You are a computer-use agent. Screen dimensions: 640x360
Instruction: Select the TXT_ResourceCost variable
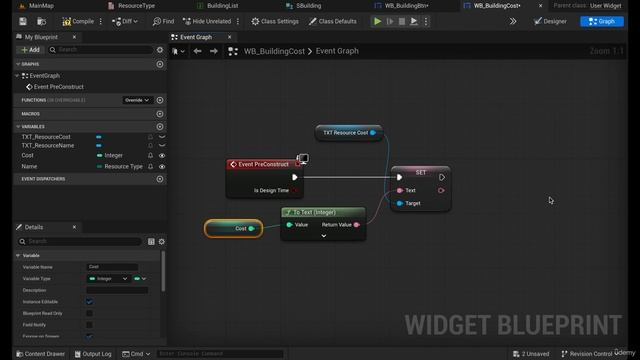[x=46, y=137]
